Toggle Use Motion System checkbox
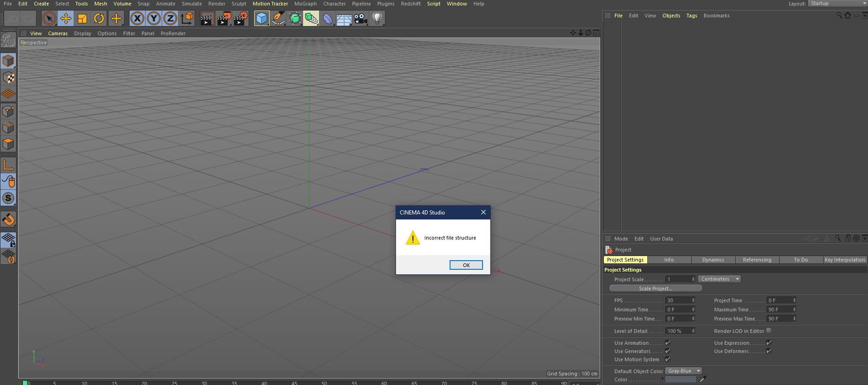 pos(667,359)
